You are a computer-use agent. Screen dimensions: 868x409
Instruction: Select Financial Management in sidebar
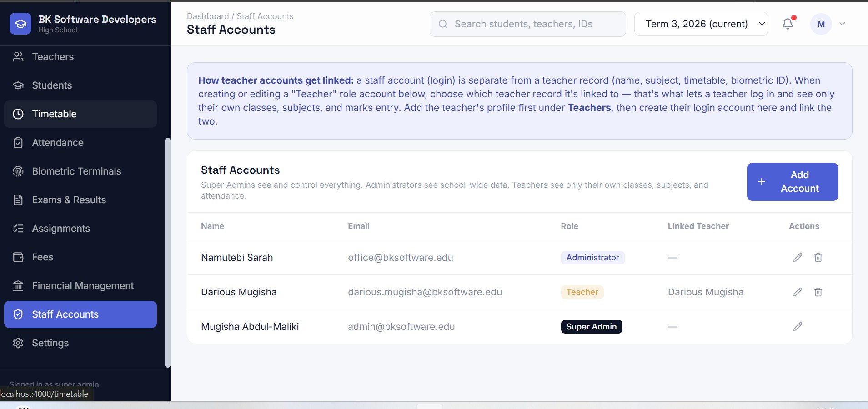80,286
